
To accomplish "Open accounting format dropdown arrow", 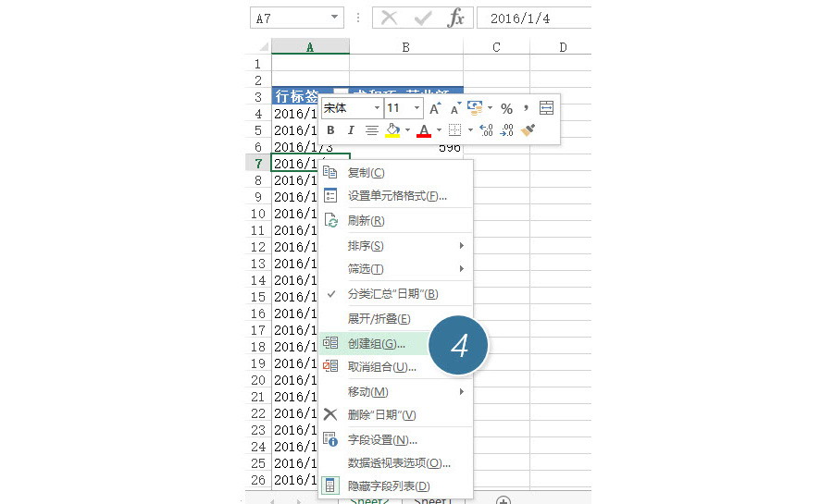I will (x=490, y=108).
